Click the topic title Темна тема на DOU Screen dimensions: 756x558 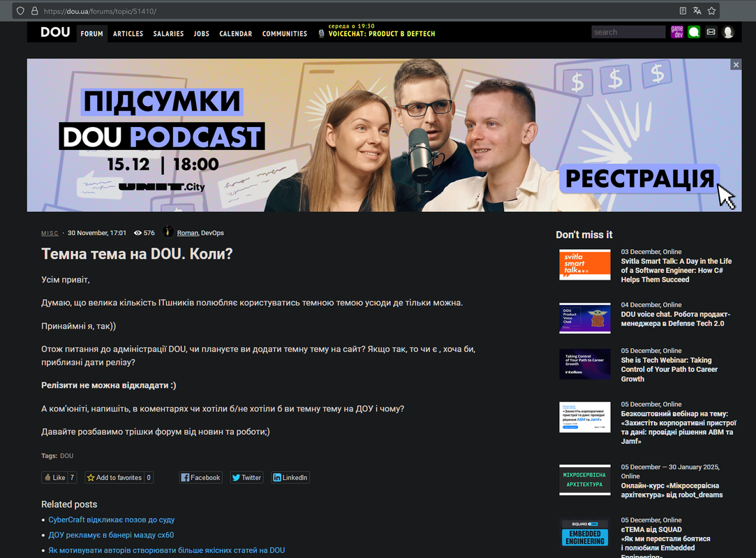(x=137, y=254)
